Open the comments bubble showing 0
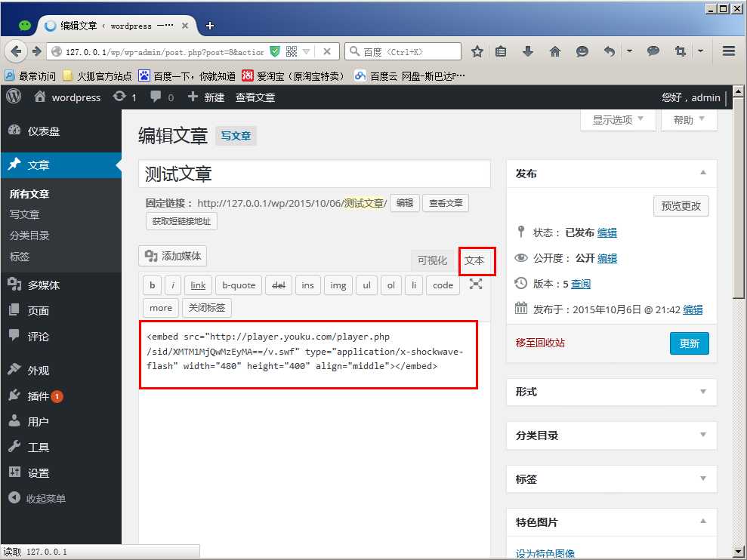The image size is (747, 560). pyautogui.click(x=162, y=97)
